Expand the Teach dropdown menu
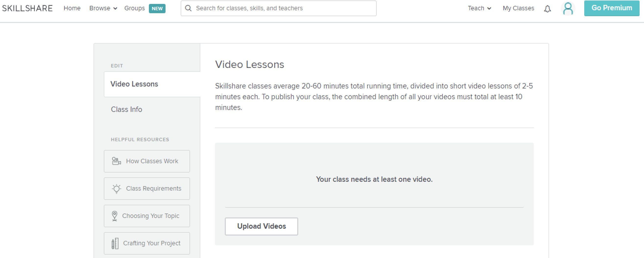Viewport: 644px width, 258px height. [479, 8]
